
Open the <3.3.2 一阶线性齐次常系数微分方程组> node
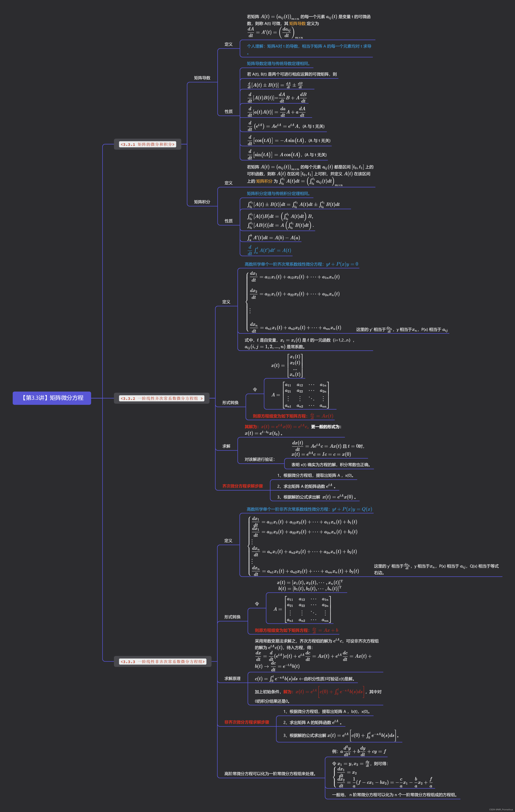click(x=162, y=398)
